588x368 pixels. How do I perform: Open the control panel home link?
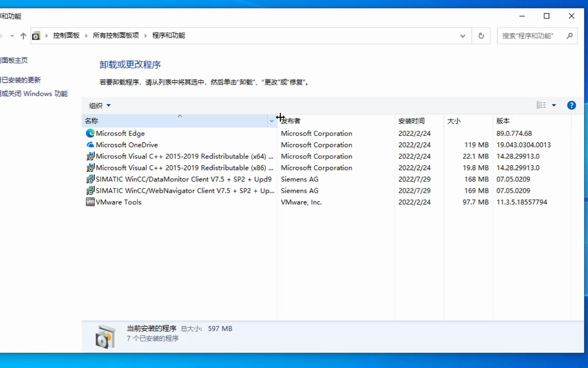coord(14,60)
